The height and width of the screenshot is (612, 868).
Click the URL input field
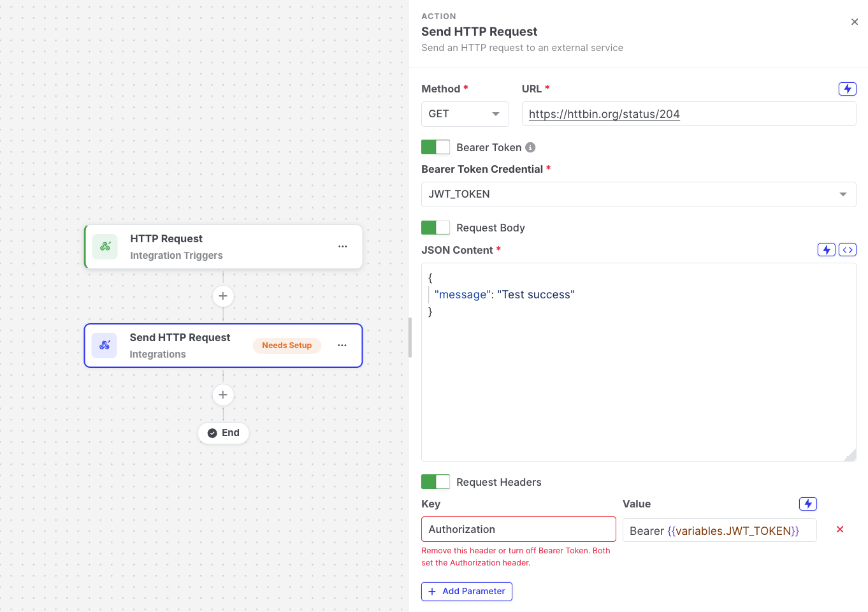pos(689,114)
